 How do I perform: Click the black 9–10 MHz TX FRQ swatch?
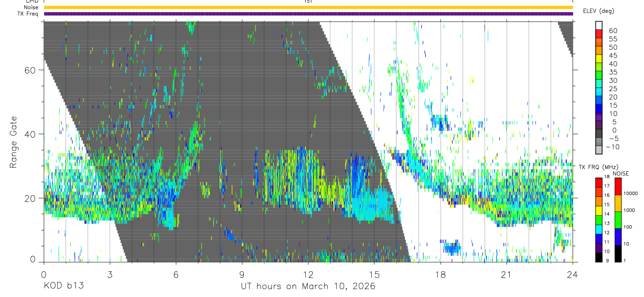(x=599, y=257)
